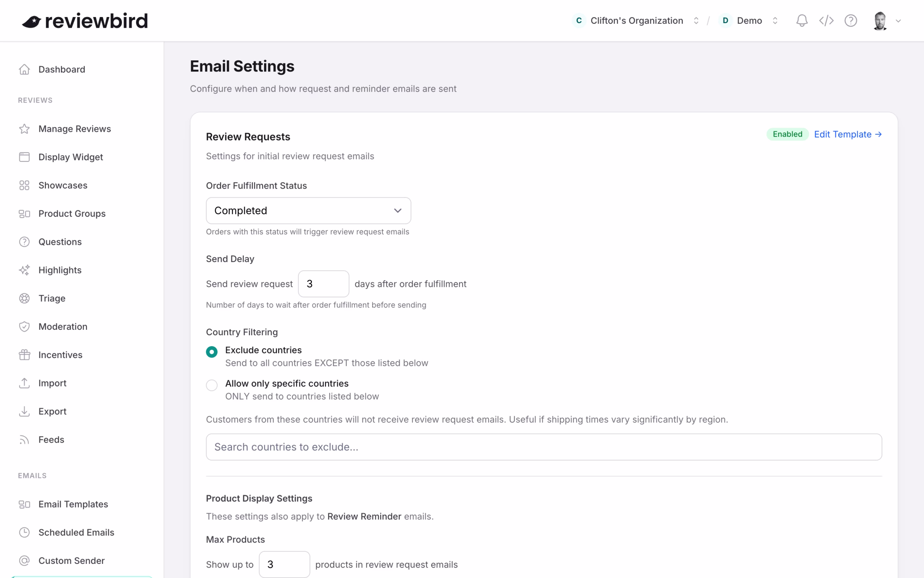This screenshot has width=924, height=578.
Task: Click the Review Requests section title
Action: click(x=248, y=137)
